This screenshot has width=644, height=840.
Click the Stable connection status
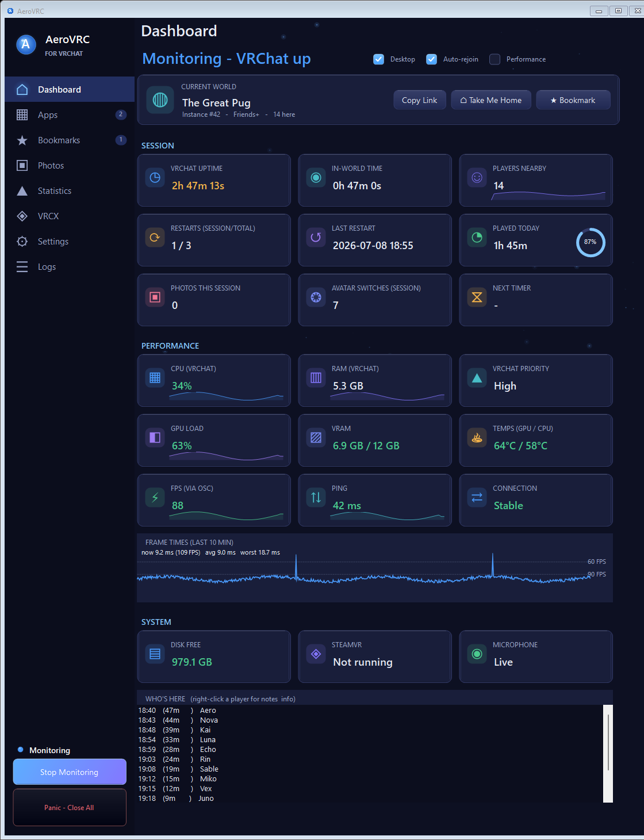coord(508,506)
